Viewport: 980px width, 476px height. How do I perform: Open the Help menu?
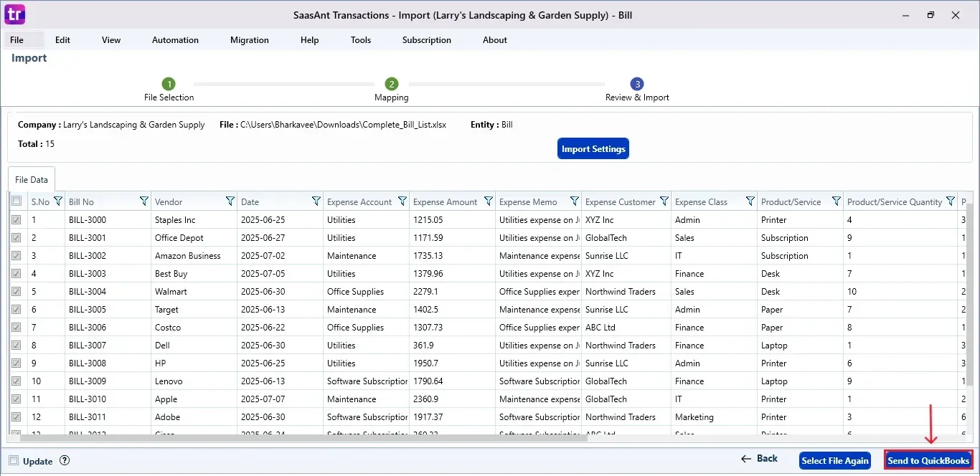[309, 40]
